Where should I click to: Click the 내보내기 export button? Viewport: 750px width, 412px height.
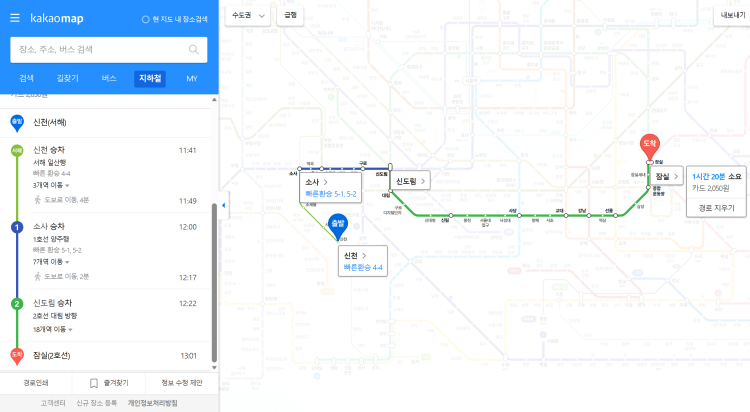coord(729,15)
